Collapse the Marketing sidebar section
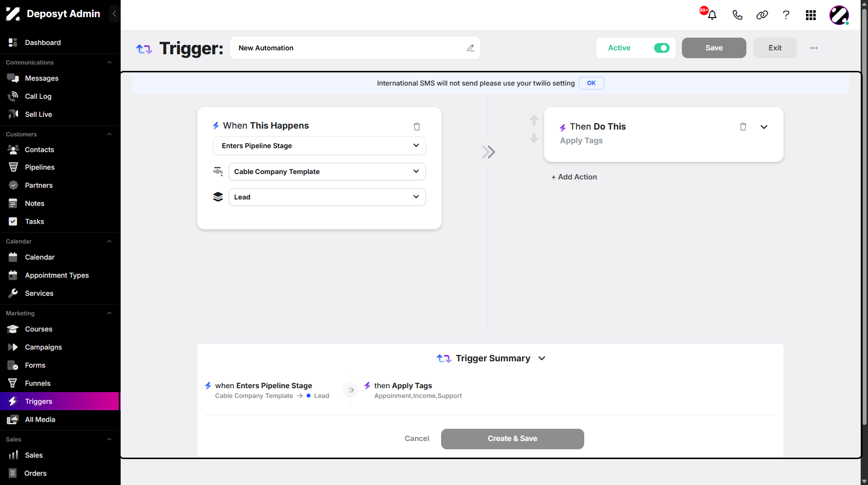This screenshot has height=485, width=868. 109,313
